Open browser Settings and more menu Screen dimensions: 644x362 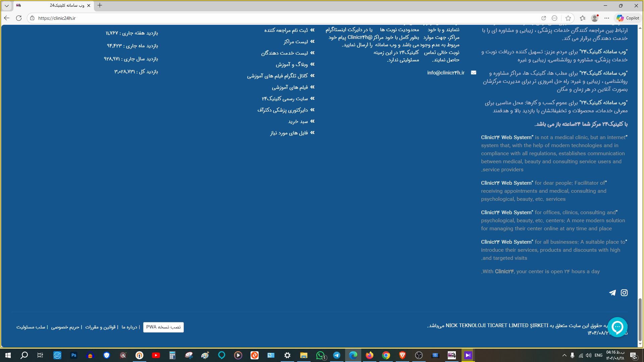tap(607, 18)
